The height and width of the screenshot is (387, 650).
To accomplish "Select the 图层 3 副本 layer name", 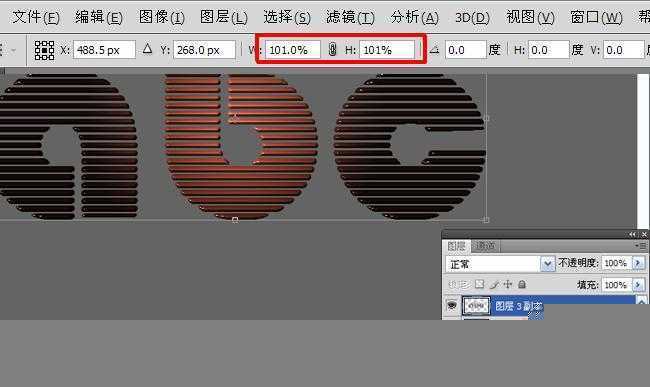I will coord(518,306).
